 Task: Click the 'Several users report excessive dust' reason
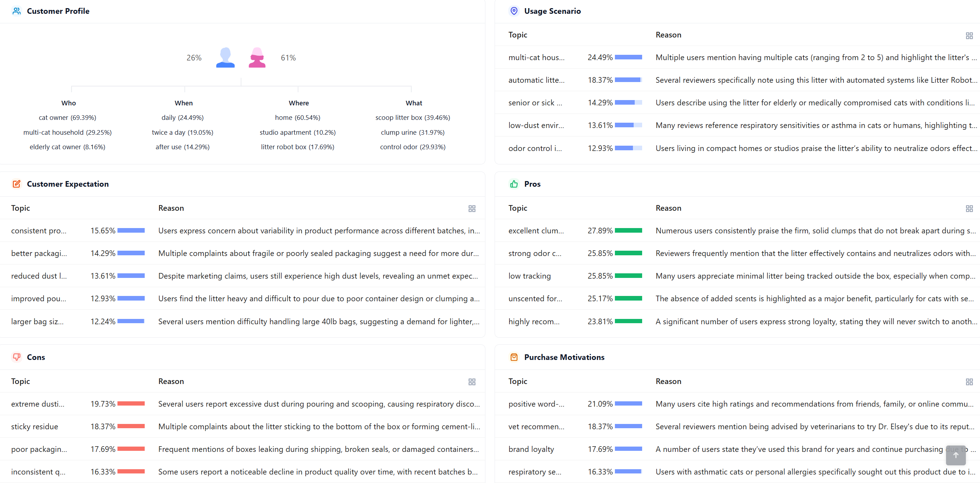pos(319,404)
